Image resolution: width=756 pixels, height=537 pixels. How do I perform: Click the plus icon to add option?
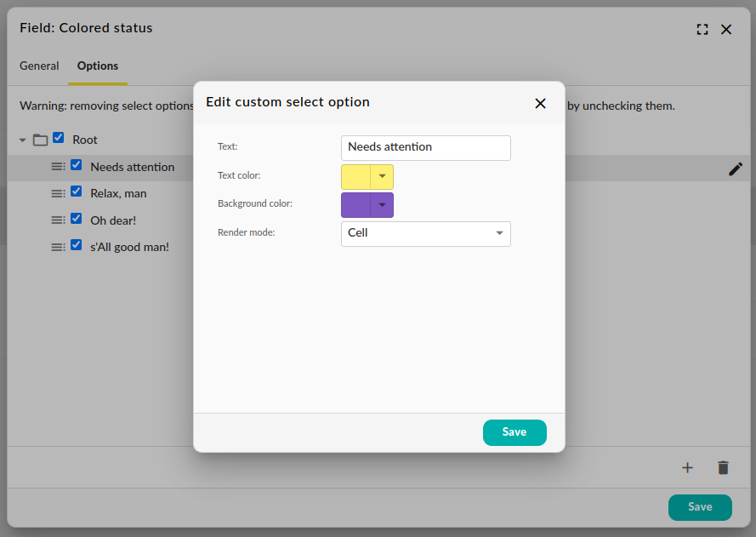click(688, 467)
